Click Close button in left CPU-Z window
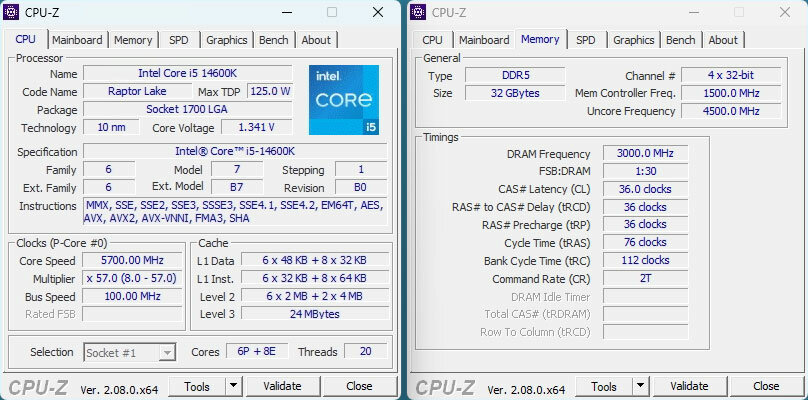 pyautogui.click(x=359, y=386)
